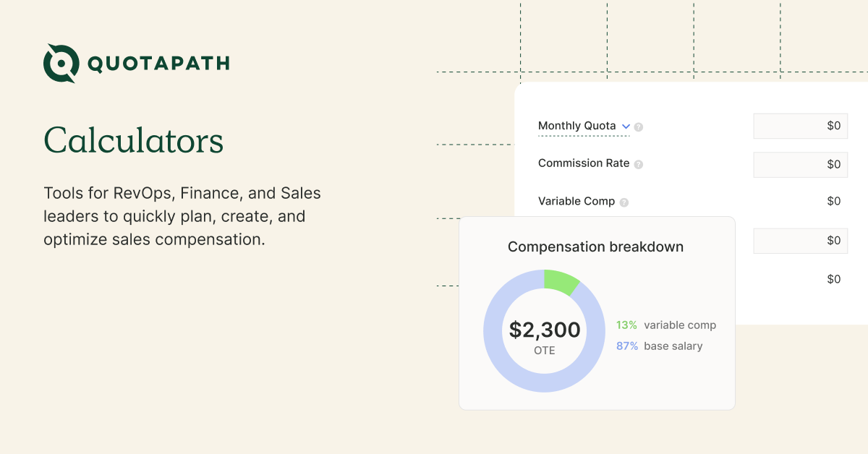The width and height of the screenshot is (868, 454).
Task: Click the $0 input field below Variable Comp
Action: (x=800, y=240)
